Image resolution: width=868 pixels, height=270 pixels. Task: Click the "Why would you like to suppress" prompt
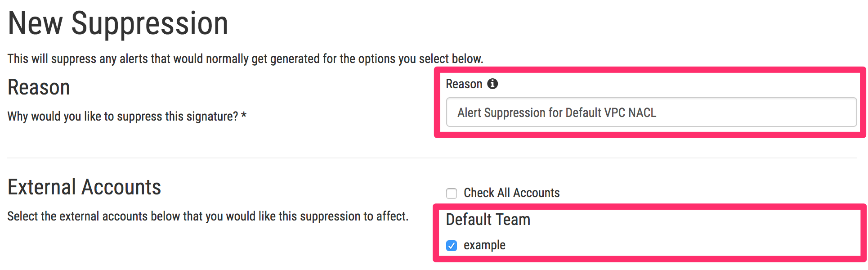tap(122, 117)
